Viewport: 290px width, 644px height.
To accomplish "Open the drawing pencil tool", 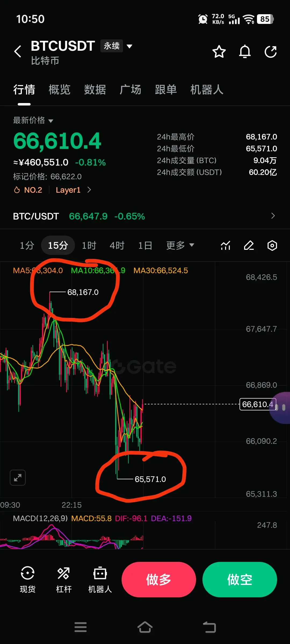I will click(249, 245).
